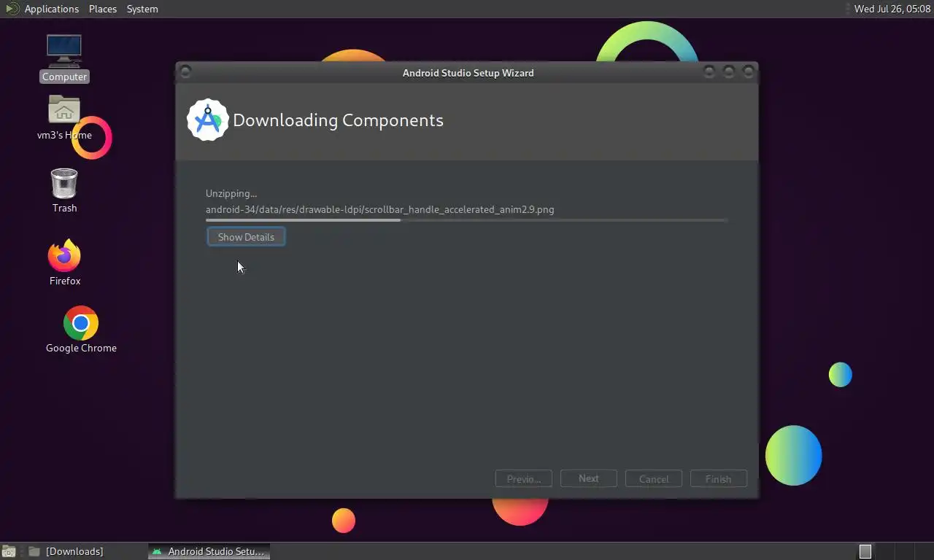Click the Android Studio logo in wizard header

pos(208,120)
